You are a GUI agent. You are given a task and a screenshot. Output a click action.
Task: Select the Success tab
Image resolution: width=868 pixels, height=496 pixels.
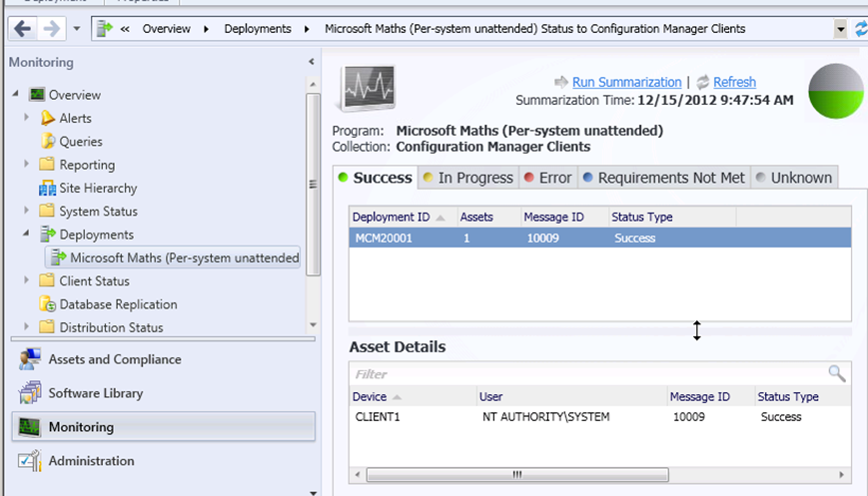click(x=377, y=178)
